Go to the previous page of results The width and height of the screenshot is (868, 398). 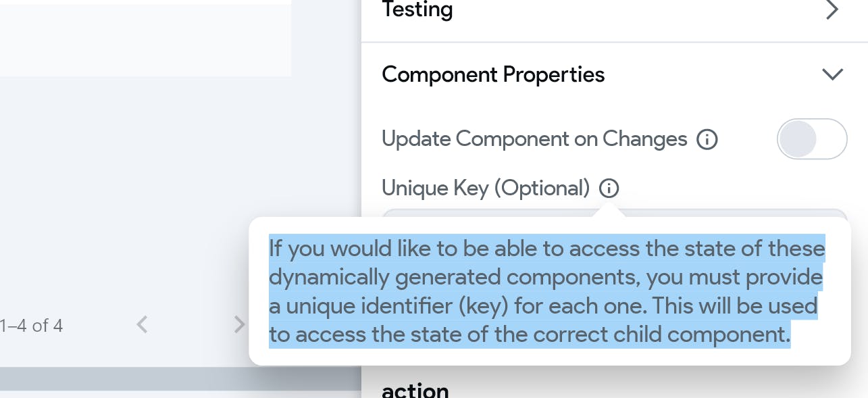[142, 325]
